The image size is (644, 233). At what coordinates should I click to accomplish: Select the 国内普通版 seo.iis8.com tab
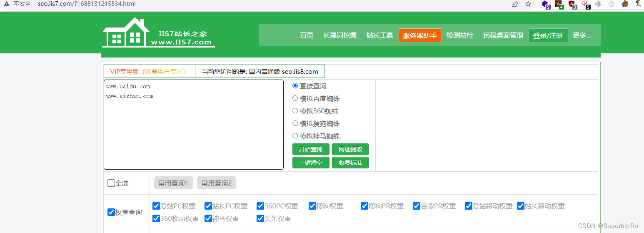tap(260, 71)
